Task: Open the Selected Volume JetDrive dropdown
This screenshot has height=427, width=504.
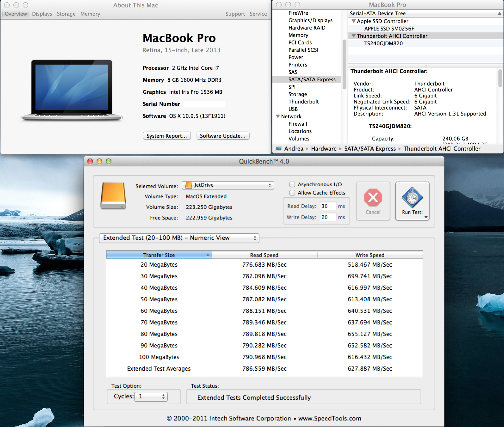Action: pyautogui.click(x=228, y=185)
